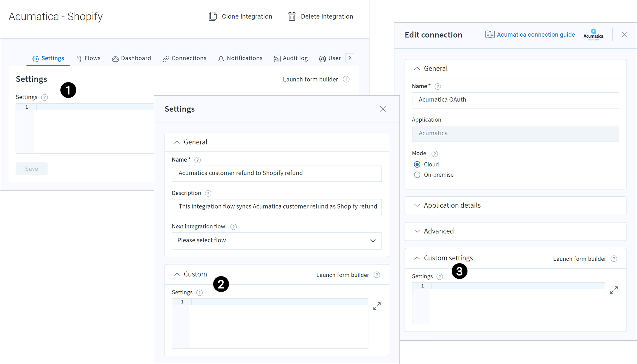Image resolution: width=637 pixels, height=364 pixels.
Task: Open the Audit log tab
Action: tap(291, 58)
